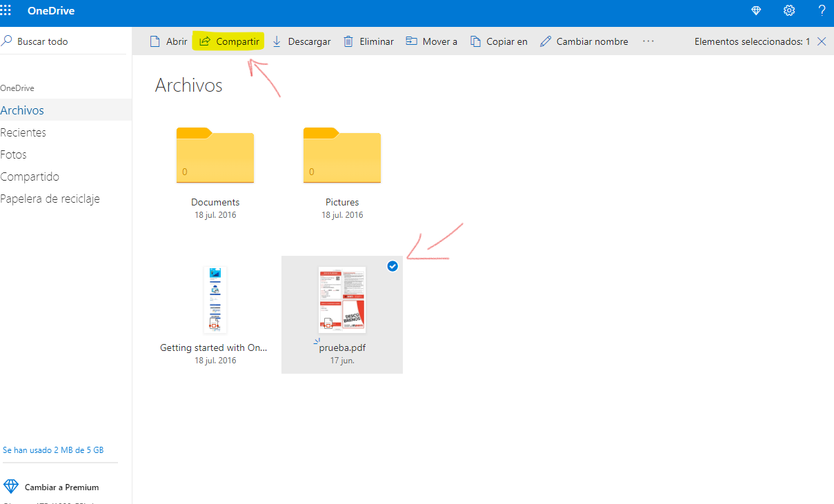
Task: Open the Documents folder icon
Action: (215, 156)
